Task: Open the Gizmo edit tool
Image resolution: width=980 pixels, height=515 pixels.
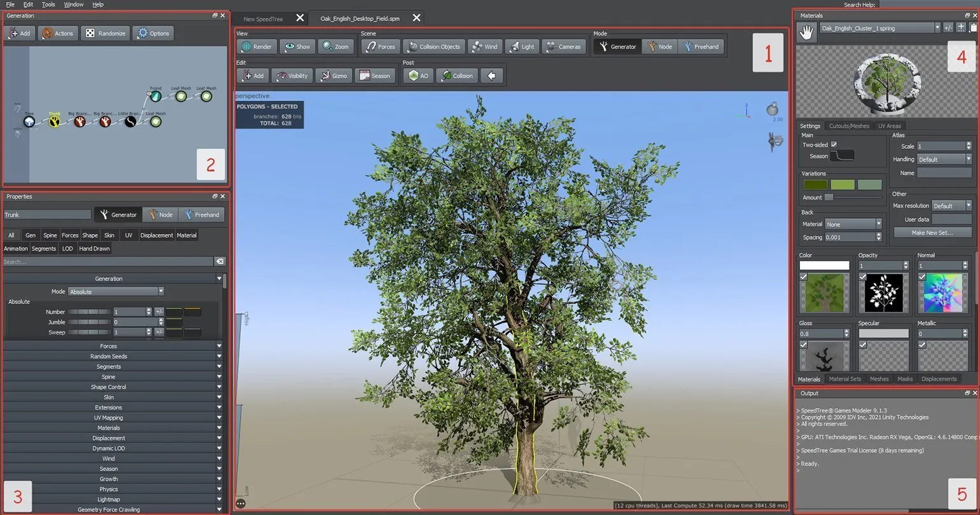Action: 333,76
